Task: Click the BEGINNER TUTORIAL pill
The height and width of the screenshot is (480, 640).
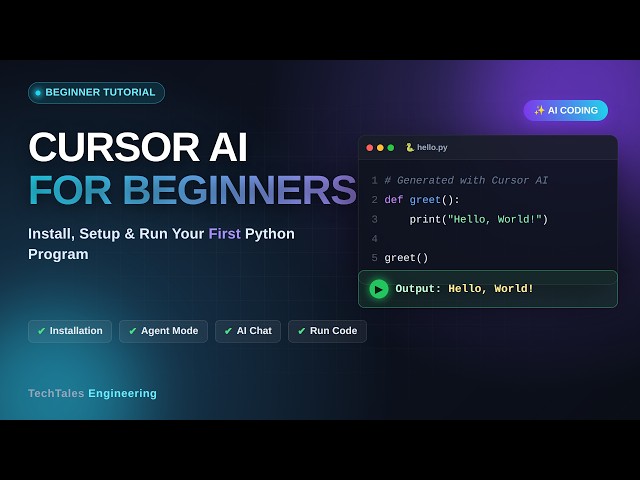Action: tap(96, 93)
